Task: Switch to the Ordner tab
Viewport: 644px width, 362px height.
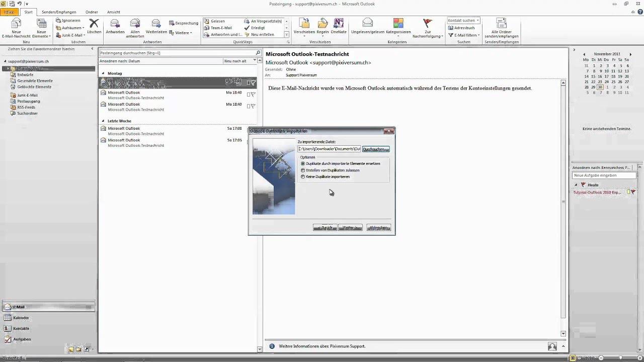Action: (92, 12)
